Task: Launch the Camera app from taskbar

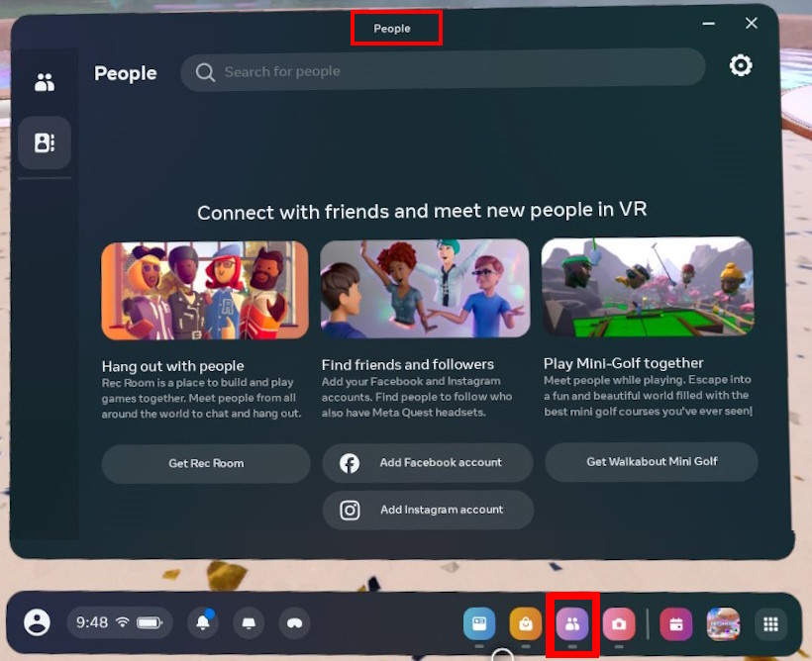Action: tap(619, 623)
